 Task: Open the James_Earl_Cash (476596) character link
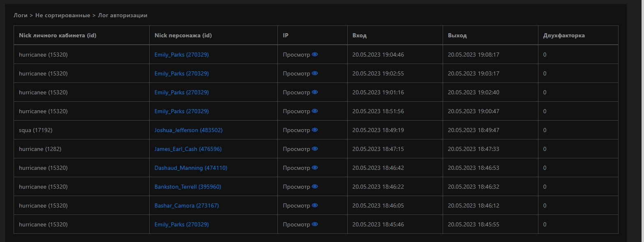[188, 149]
